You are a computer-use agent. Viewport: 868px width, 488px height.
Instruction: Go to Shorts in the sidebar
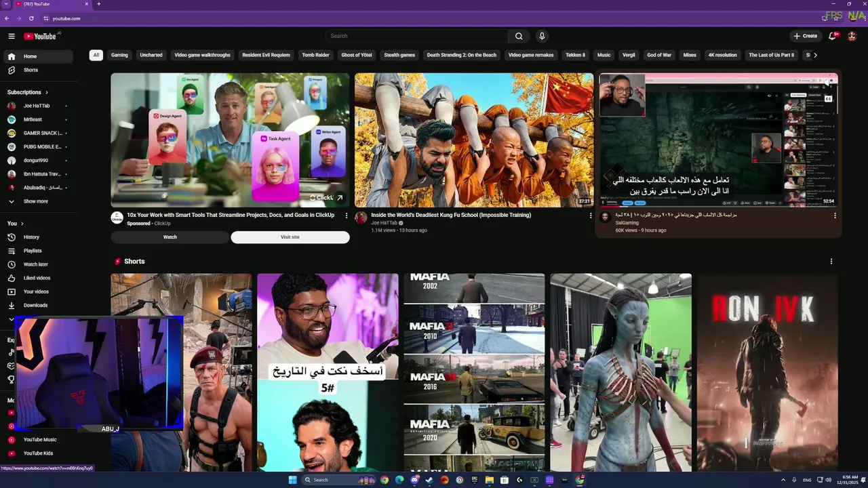point(39,70)
